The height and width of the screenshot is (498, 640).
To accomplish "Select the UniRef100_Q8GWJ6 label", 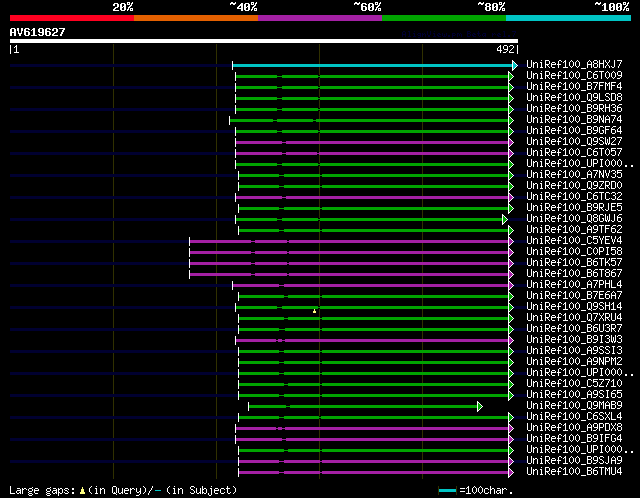I will tap(574, 219).
